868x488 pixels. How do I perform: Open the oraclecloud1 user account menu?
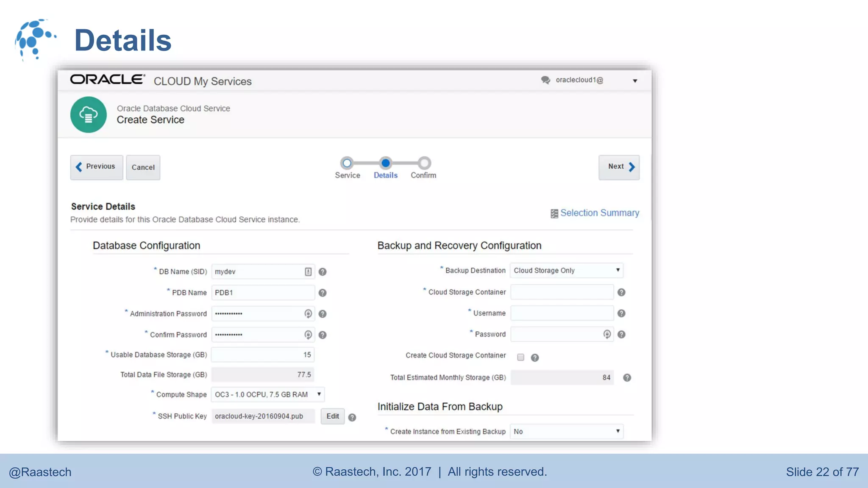click(x=634, y=81)
